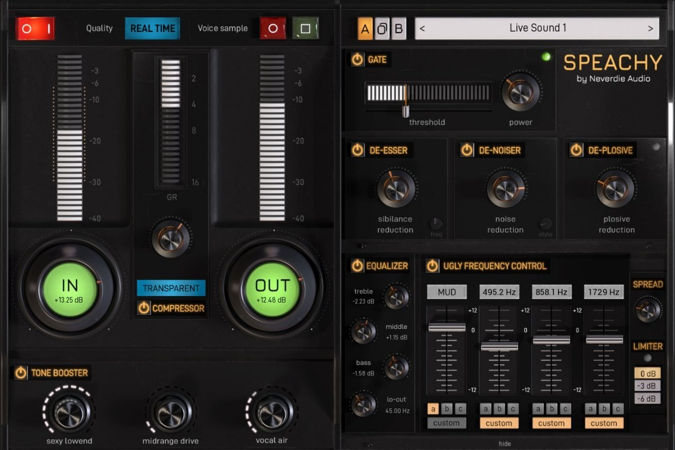The height and width of the screenshot is (450, 675).
Task: Switch to preset slot B
Action: (x=398, y=28)
